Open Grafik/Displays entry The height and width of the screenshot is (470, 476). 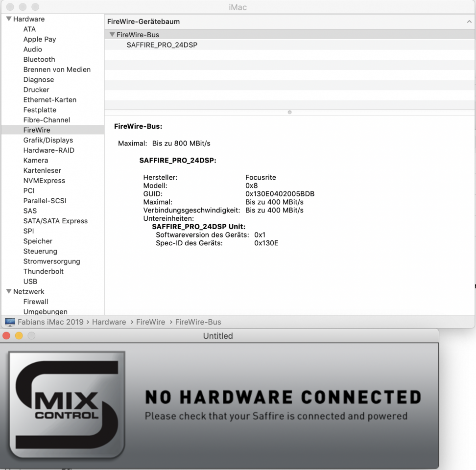[48, 140]
